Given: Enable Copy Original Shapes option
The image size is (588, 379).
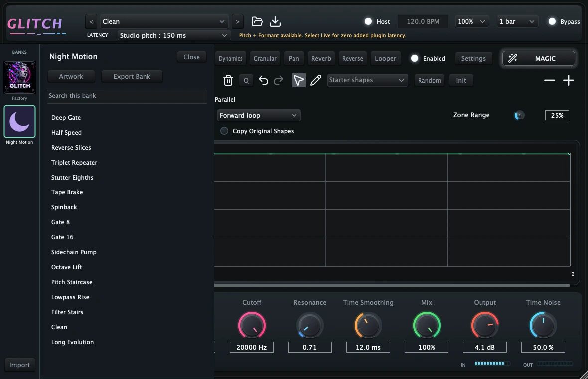Looking at the screenshot, I should (224, 131).
